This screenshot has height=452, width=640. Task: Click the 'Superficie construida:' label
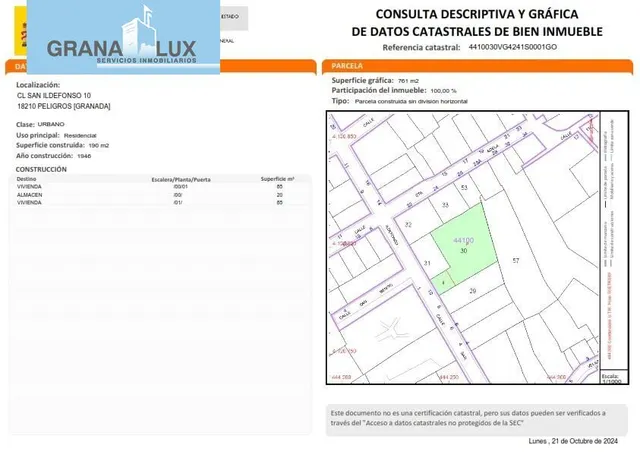[x=50, y=145]
